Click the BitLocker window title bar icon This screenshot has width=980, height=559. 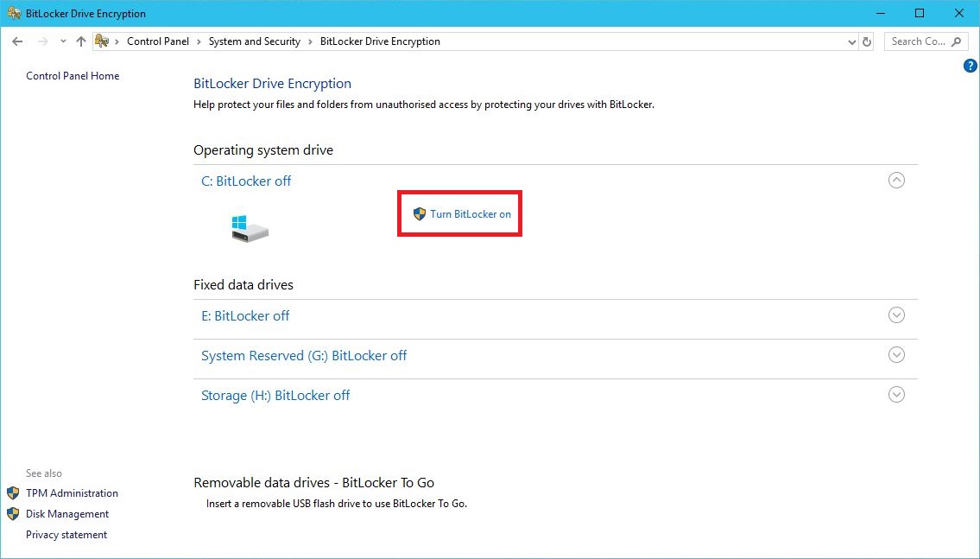tap(14, 13)
